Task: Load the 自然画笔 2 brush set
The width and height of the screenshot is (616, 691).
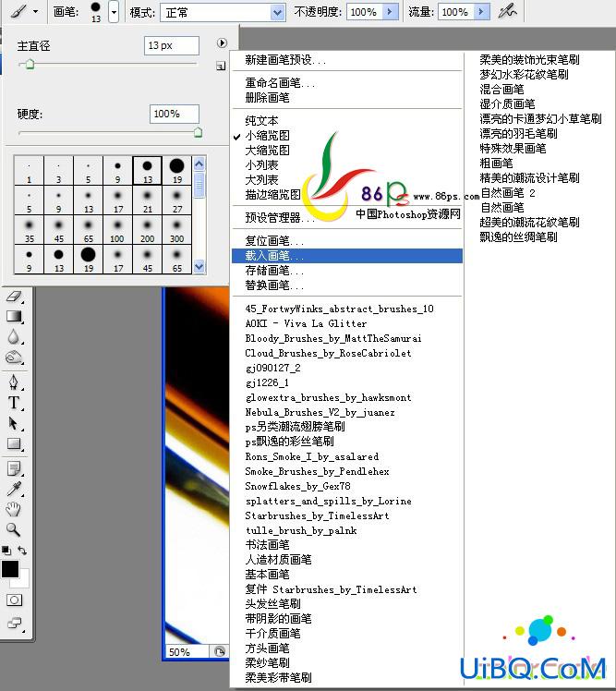Action: click(508, 193)
